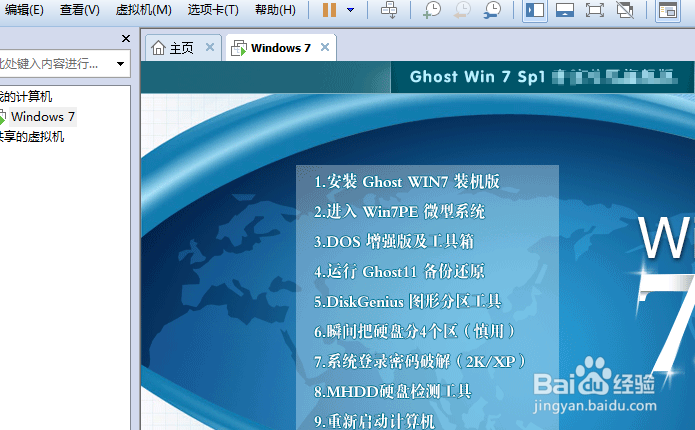Click the console view icon at the toolbar end

click(x=668, y=10)
